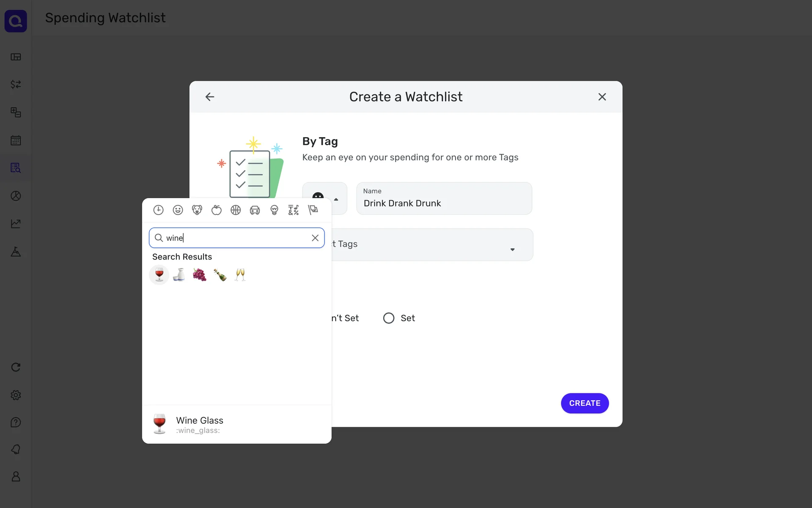
Task: Open the flags emoji category
Action: pos(313,210)
